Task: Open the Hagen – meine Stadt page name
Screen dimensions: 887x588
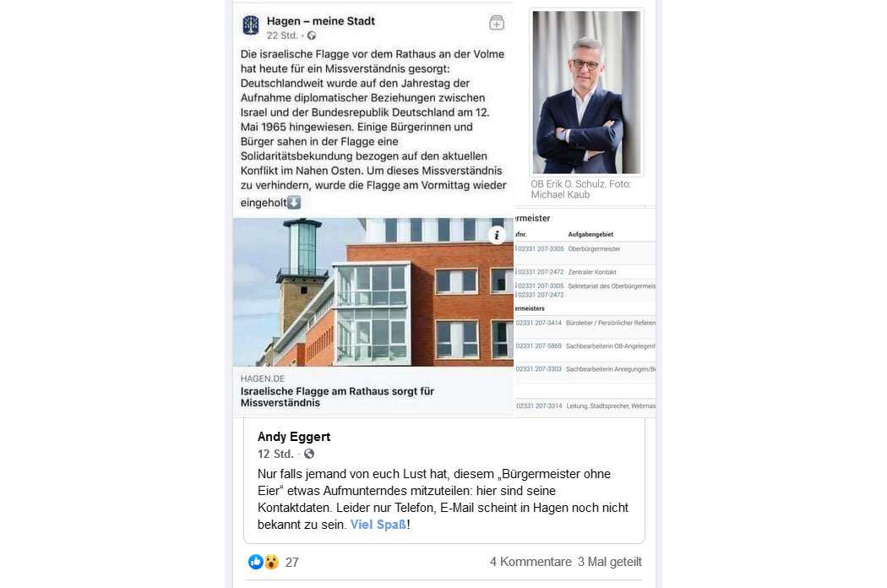Action: [321, 21]
